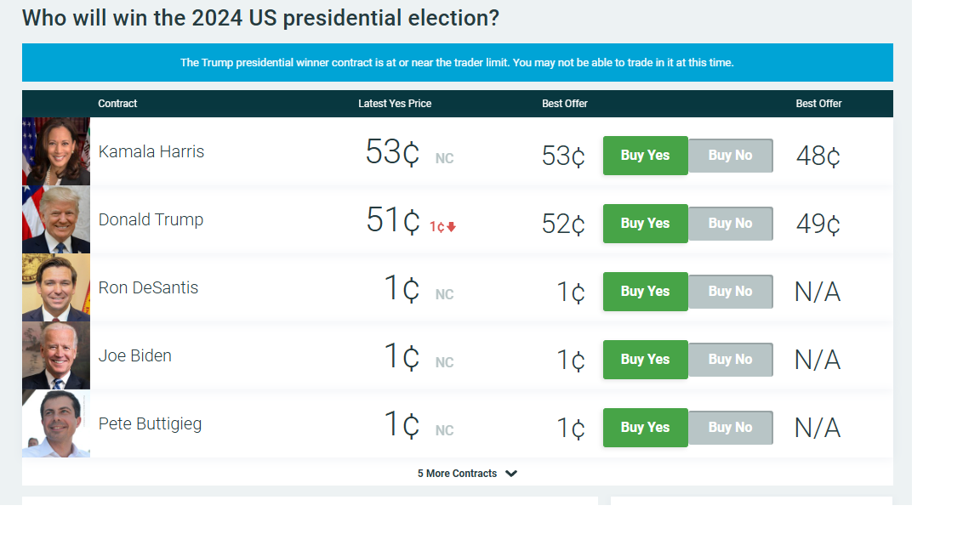Click Pete Buttigieg candidate photo
This screenshot has width=980, height=551.
coord(56,423)
